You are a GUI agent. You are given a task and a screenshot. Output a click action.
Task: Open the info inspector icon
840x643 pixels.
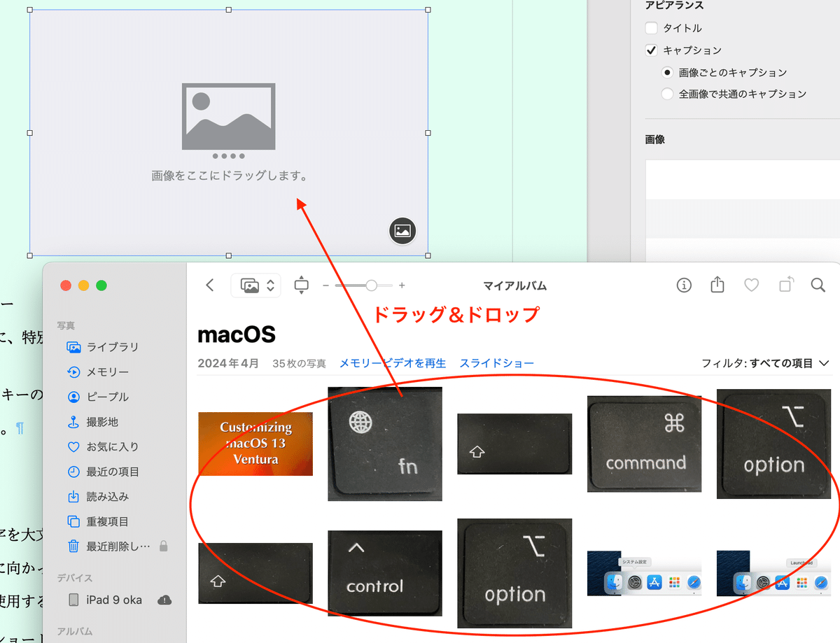684,285
